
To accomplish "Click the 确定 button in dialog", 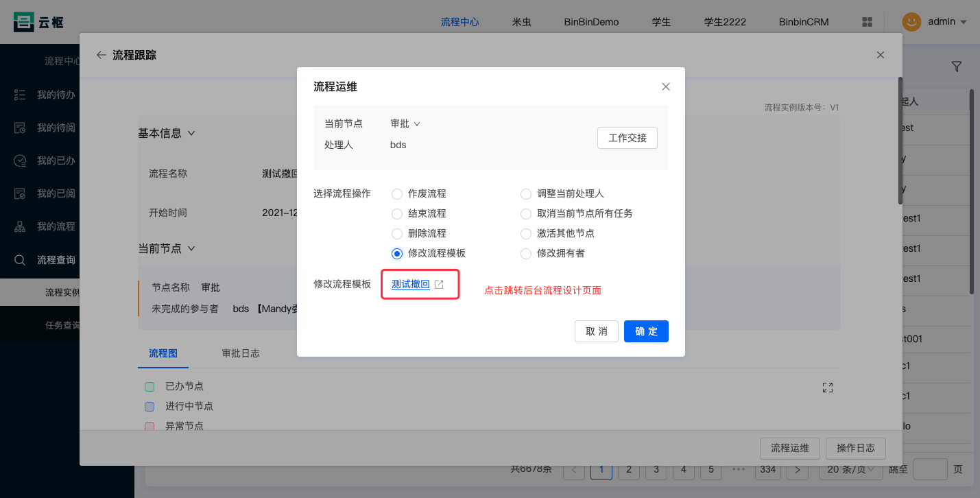I will pos(646,331).
